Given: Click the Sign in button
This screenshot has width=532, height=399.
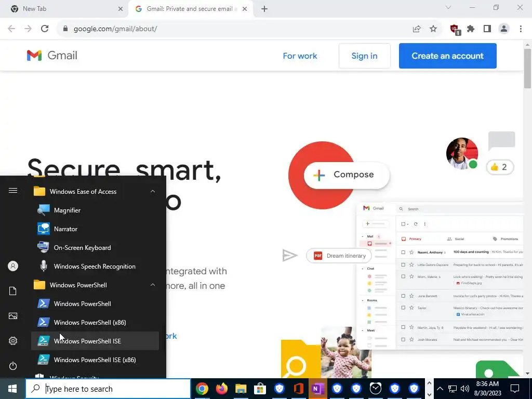Looking at the screenshot, I should click(364, 56).
